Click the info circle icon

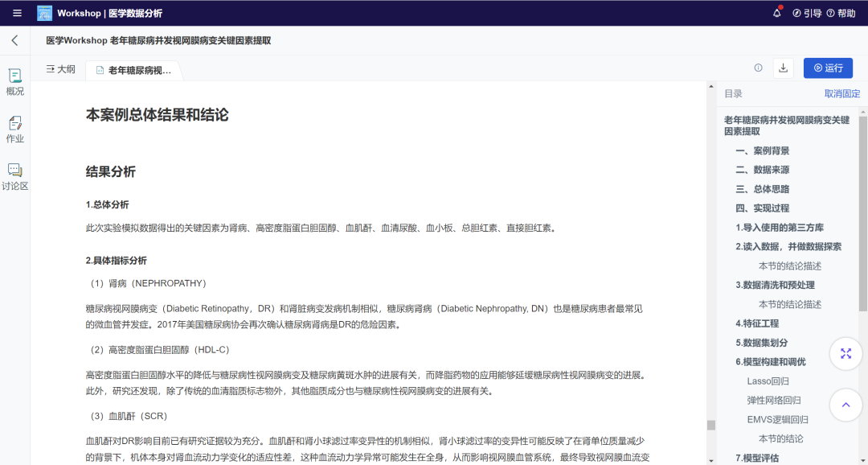pyautogui.click(x=759, y=68)
